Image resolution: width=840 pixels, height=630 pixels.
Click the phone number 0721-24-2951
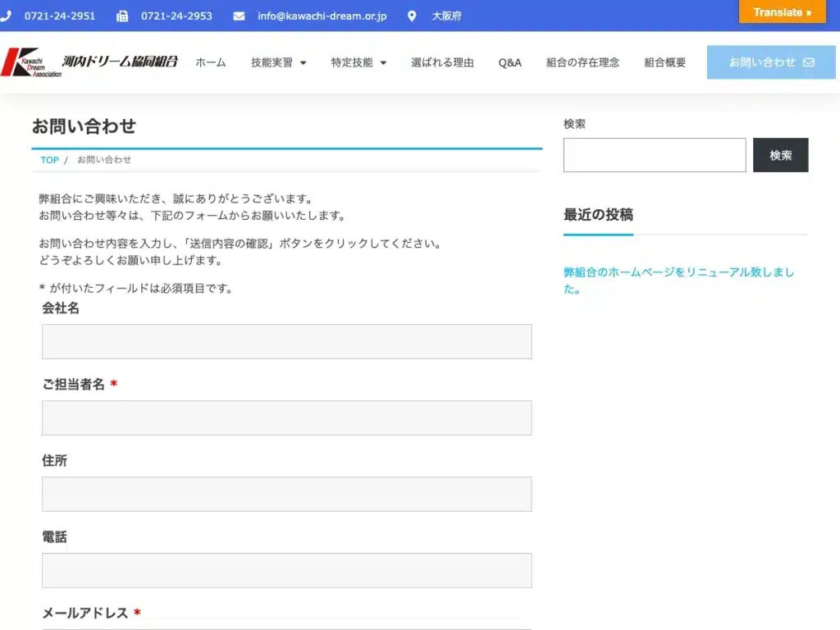point(59,16)
